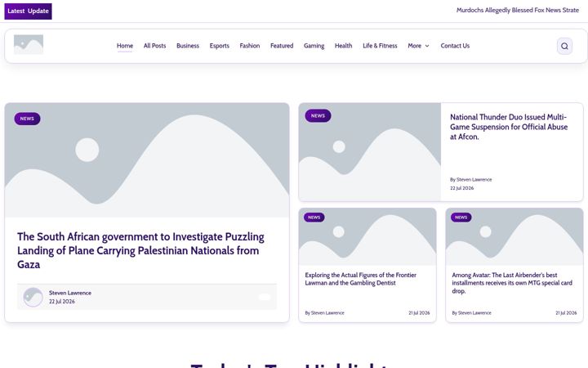Click 22 Jul 2026 date on main article
Viewport: 588px width, 368px height.
(x=62, y=302)
